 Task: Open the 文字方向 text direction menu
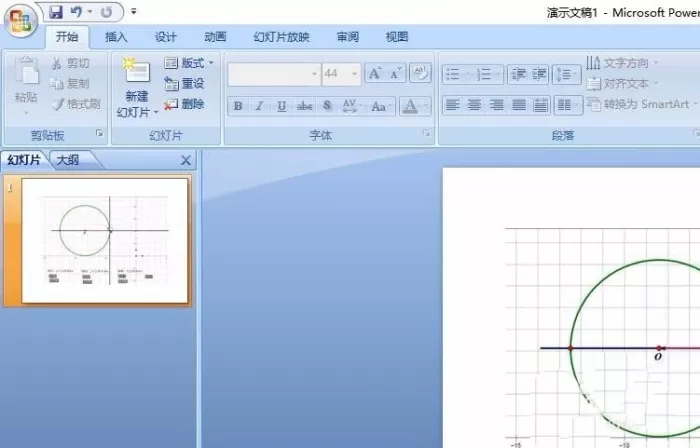(622, 63)
